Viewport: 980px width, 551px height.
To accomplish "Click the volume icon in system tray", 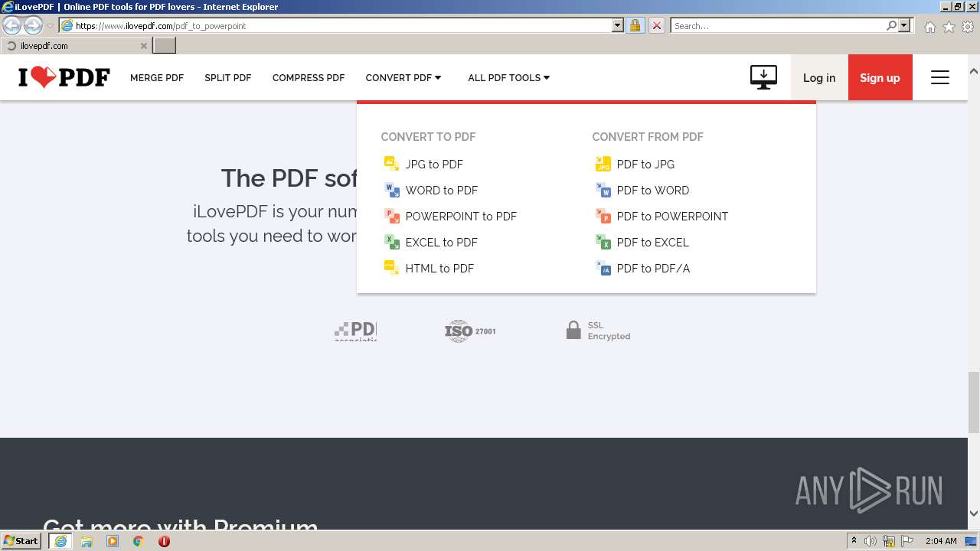I will [x=871, y=541].
